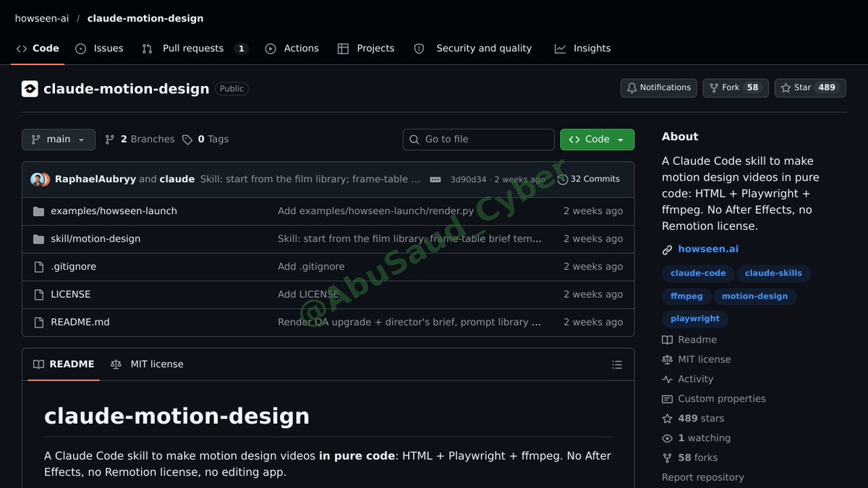
Task: Click the file icon next to .gitignore
Action: click(x=39, y=267)
